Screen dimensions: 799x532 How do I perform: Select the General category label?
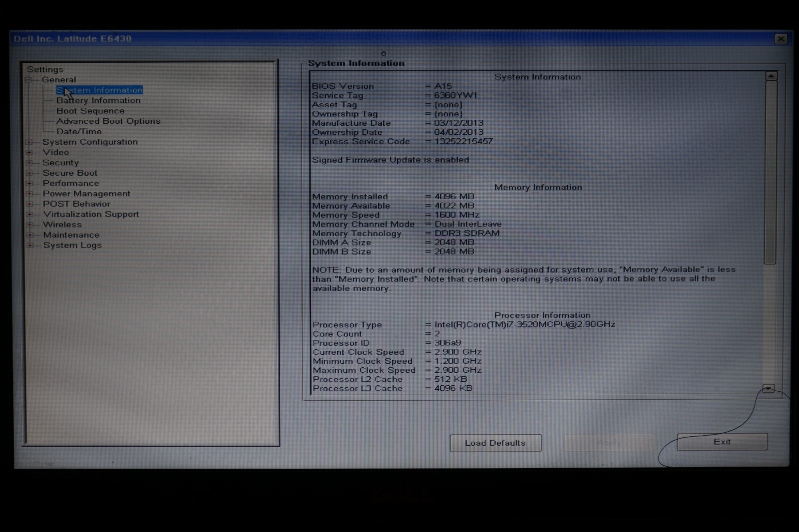(59, 80)
